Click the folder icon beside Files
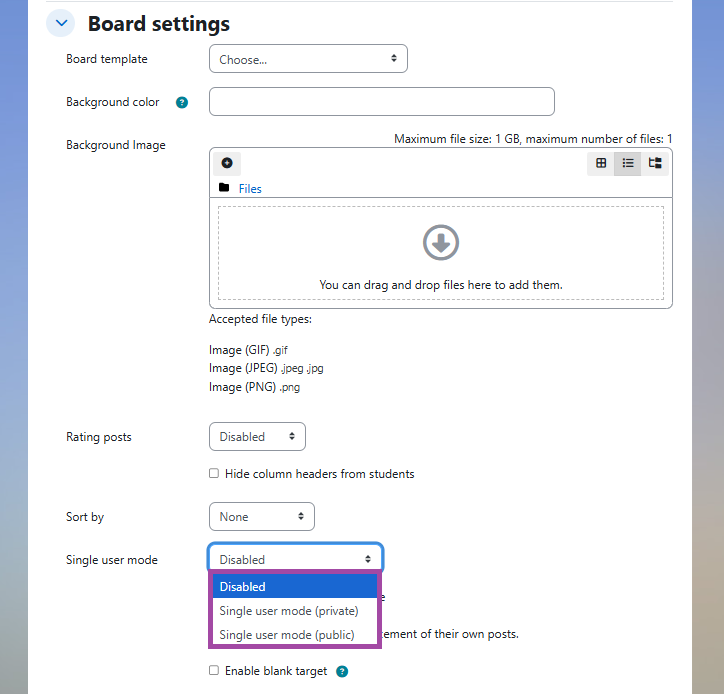 (224, 188)
